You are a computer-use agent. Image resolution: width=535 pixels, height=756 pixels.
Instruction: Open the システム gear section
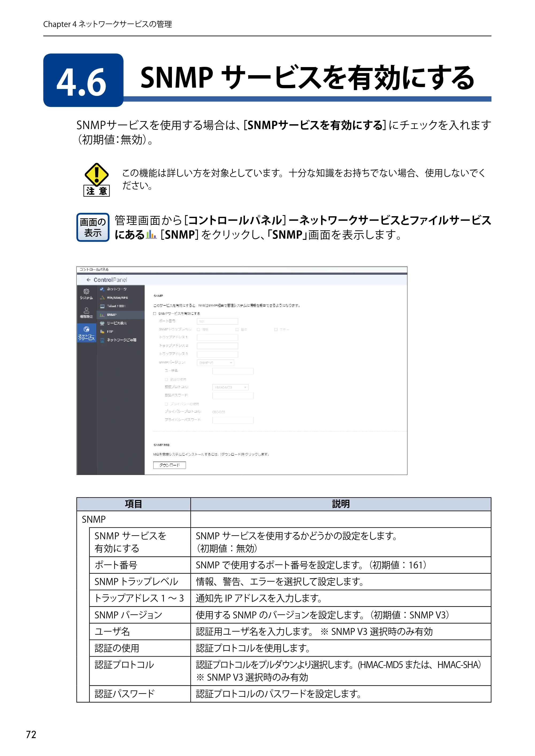coord(86,294)
